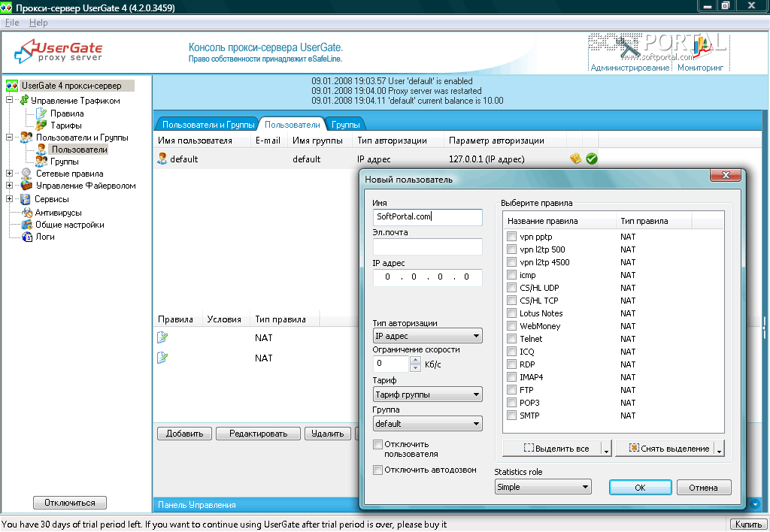
Task: Switch to the Пользователи и Группы tab
Action: (x=208, y=125)
